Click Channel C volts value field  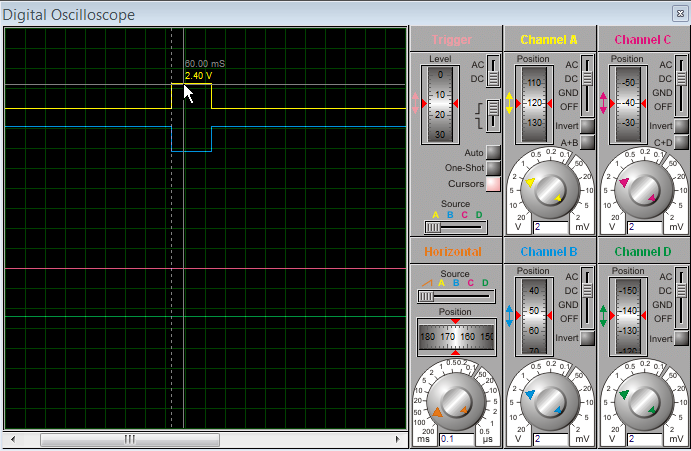645,227
